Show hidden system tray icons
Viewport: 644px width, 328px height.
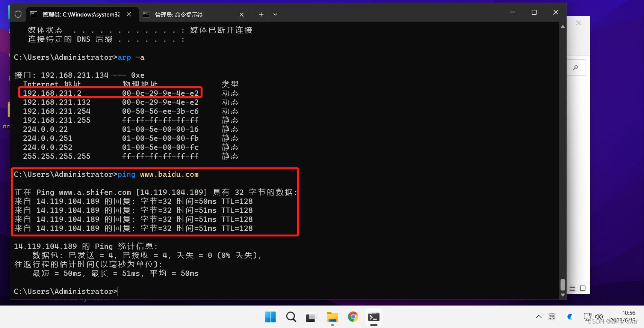538,317
